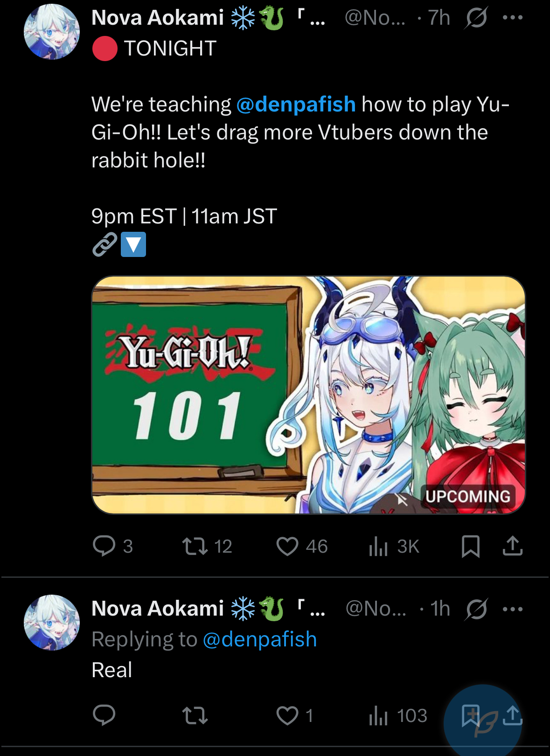Open replies on the Yu-Gi-Oh tweet

point(112,546)
